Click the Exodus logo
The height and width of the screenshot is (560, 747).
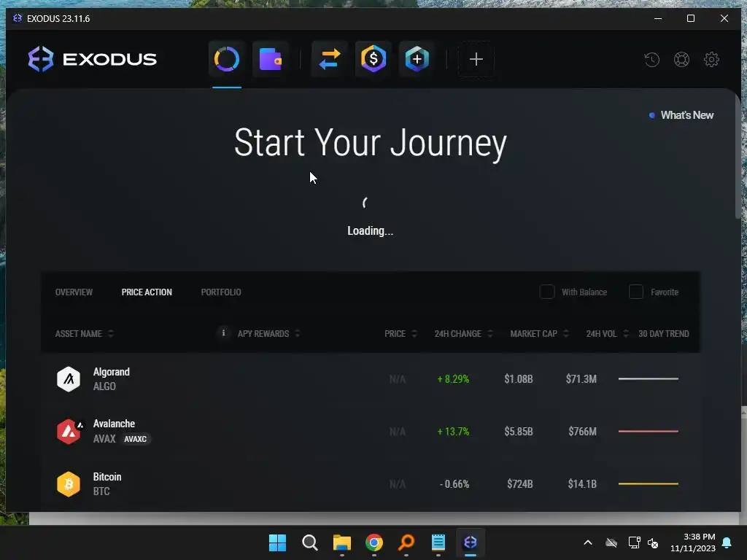(92, 59)
